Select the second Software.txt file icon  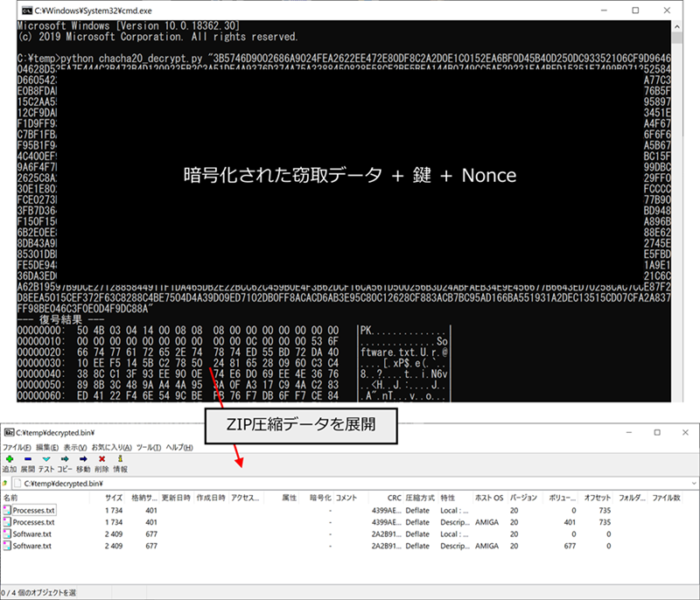[x=7, y=546]
